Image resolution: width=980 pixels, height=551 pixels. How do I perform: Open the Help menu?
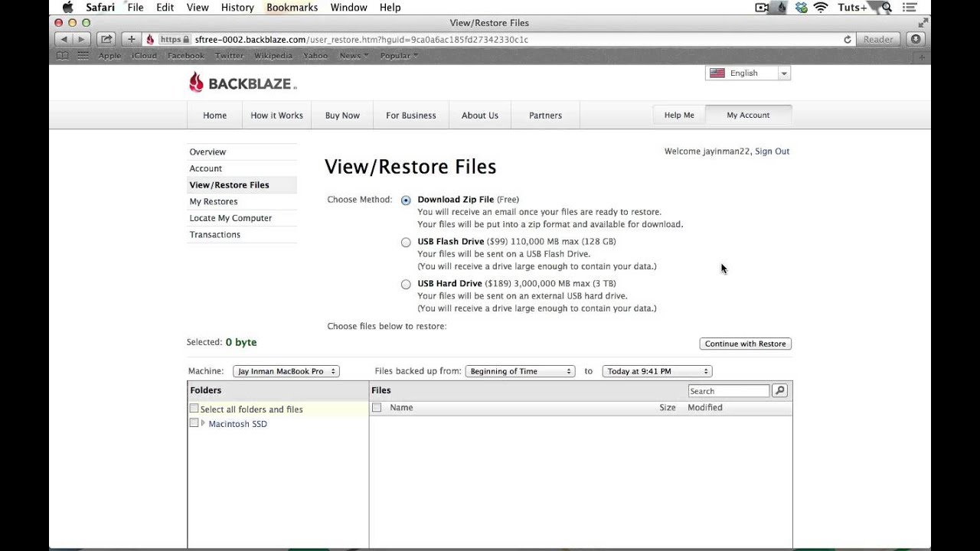[x=390, y=7]
